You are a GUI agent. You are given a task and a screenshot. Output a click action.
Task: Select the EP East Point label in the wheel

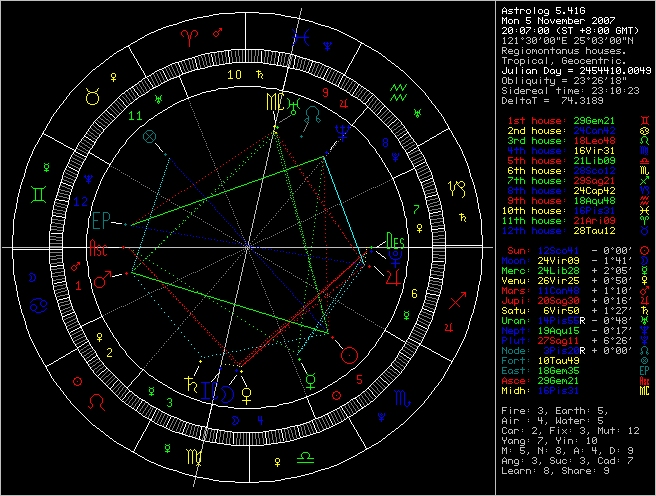pyautogui.click(x=101, y=220)
